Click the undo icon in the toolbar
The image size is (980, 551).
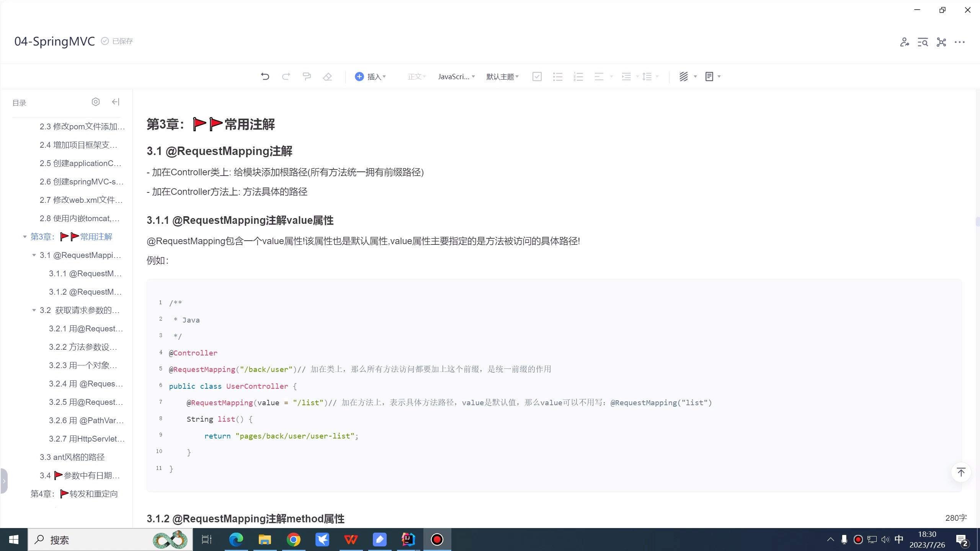(265, 76)
